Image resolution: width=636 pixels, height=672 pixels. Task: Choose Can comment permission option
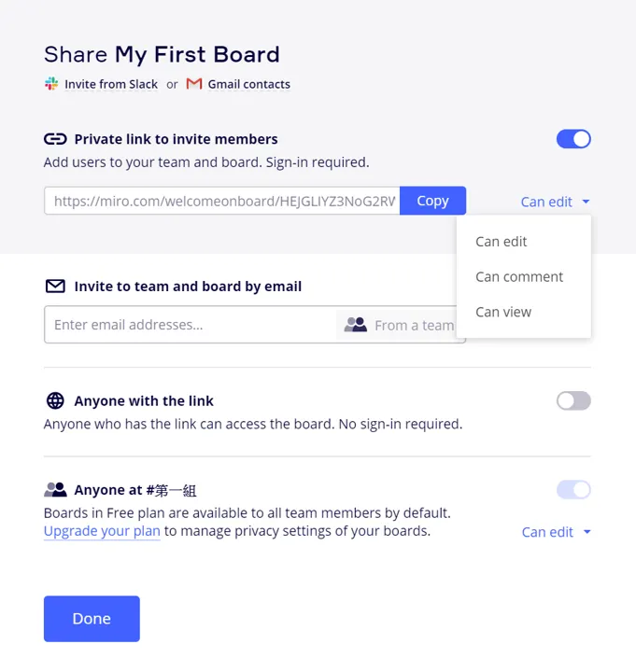519,277
